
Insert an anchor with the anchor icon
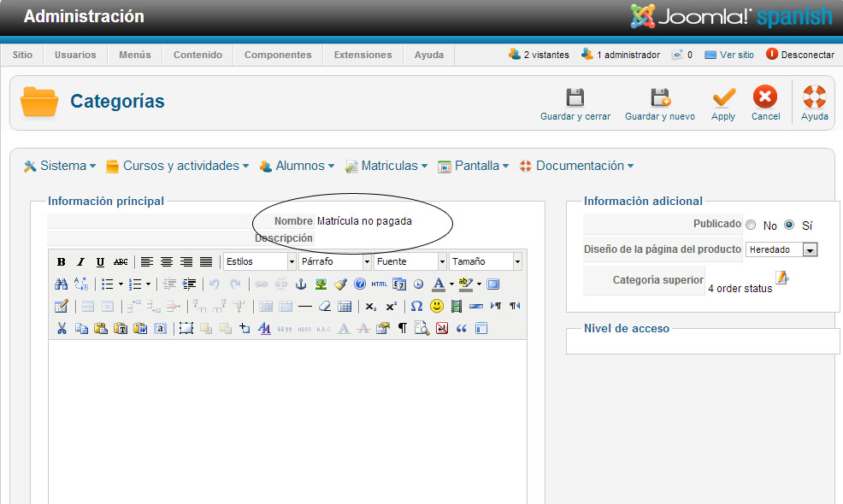coord(301,284)
